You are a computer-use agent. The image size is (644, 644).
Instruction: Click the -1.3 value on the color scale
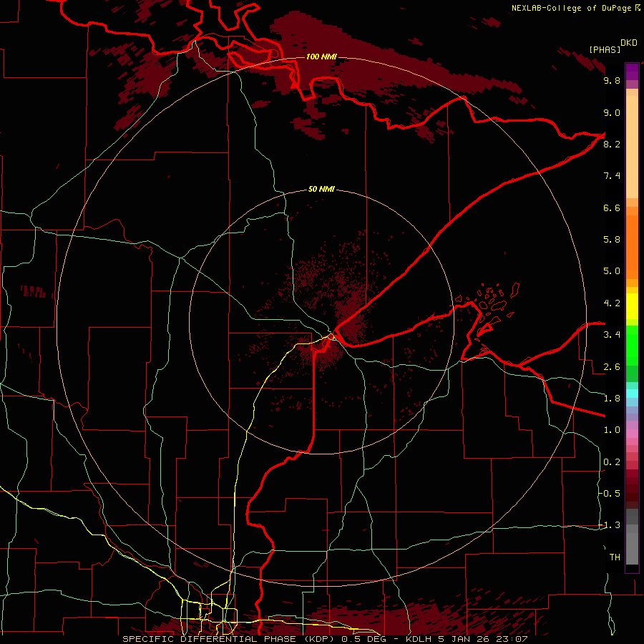pyautogui.click(x=609, y=525)
